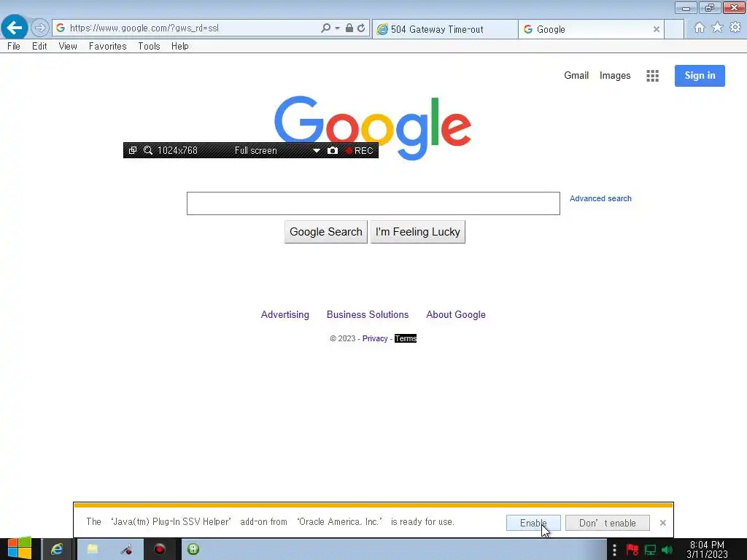
Task: Open the highlighted Terms link
Action: tap(406, 338)
